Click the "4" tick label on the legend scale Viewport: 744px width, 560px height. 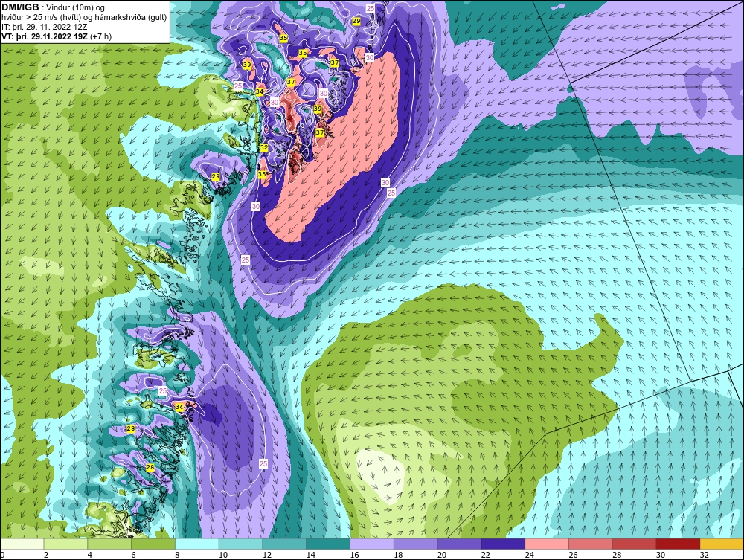pos(90,555)
